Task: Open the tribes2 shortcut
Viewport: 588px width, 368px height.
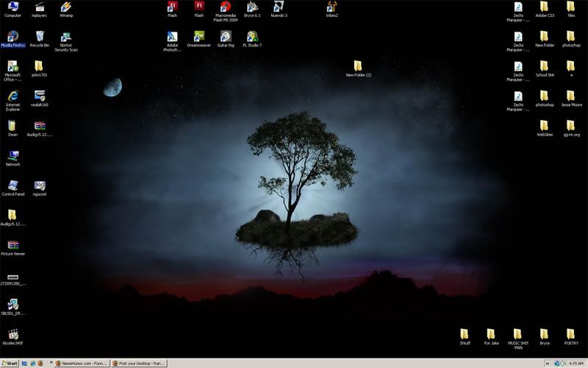Action: pos(332,10)
